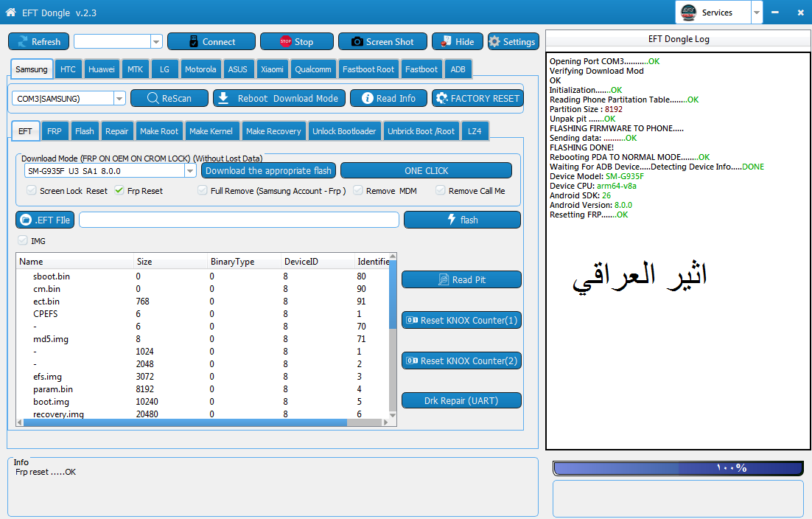Click the ReScan button
Screen dimensions: 812x519
point(169,98)
